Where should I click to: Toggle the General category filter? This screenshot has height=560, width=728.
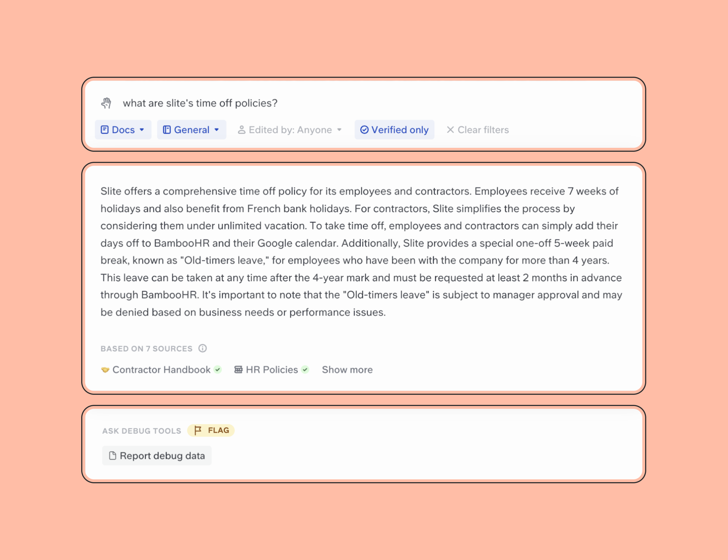pyautogui.click(x=190, y=129)
